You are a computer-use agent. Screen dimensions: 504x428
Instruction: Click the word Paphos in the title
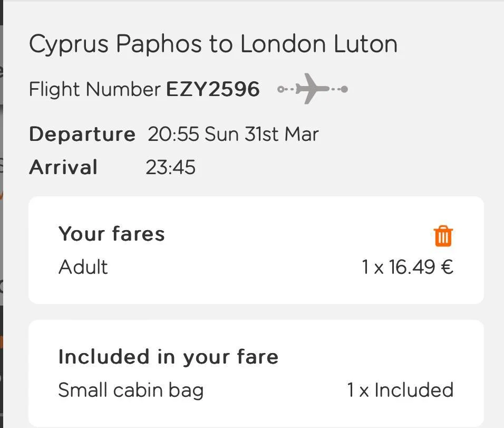pos(159,44)
